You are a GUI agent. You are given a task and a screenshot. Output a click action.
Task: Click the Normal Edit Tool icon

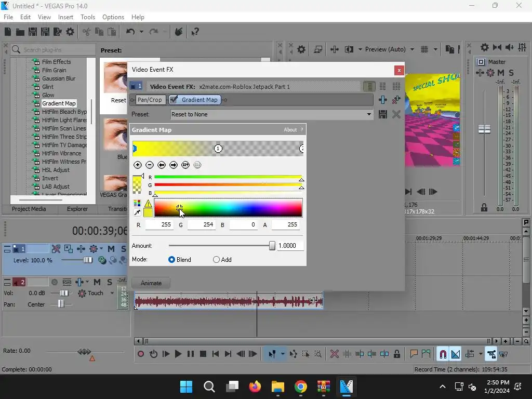pos(272,354)
